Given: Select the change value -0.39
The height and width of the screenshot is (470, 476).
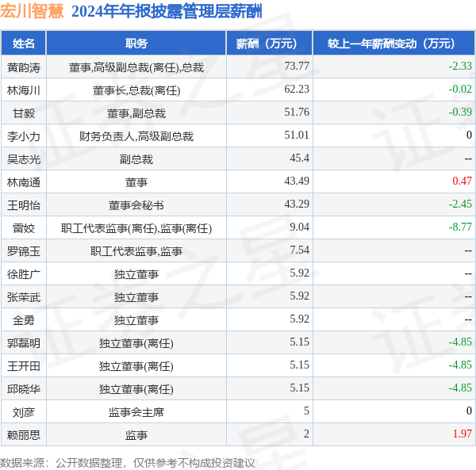Looking at the screenshot, I should point(460,112).
